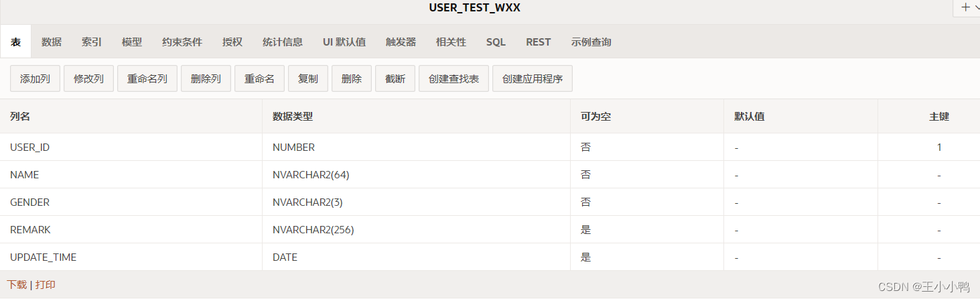Click the 打印 link
Image resolution: width=980 pixels, height=299 pixels.
(46, 284)
